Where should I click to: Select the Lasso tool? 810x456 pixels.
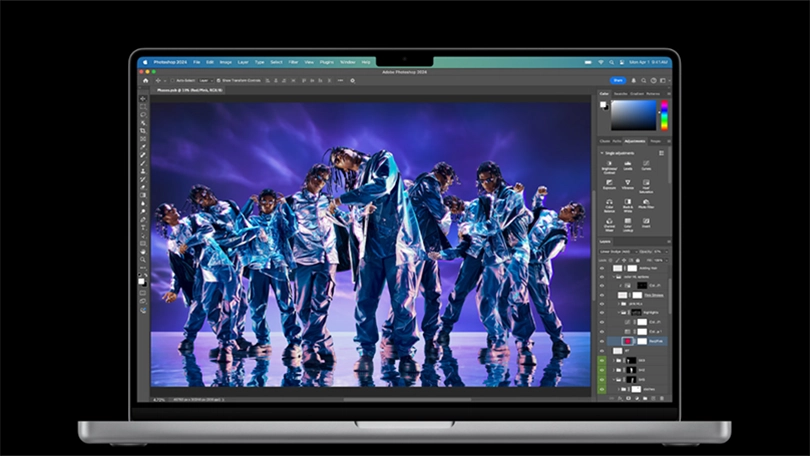(143, 115)
